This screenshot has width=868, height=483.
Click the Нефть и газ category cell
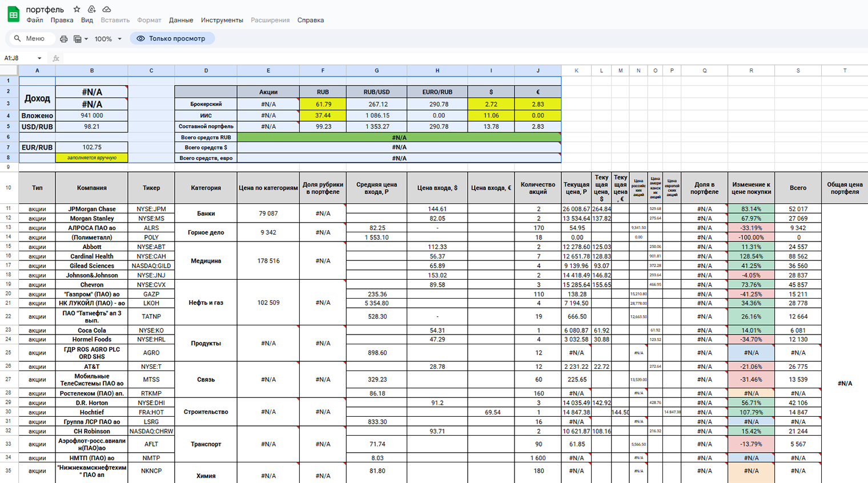coord(206,303)
